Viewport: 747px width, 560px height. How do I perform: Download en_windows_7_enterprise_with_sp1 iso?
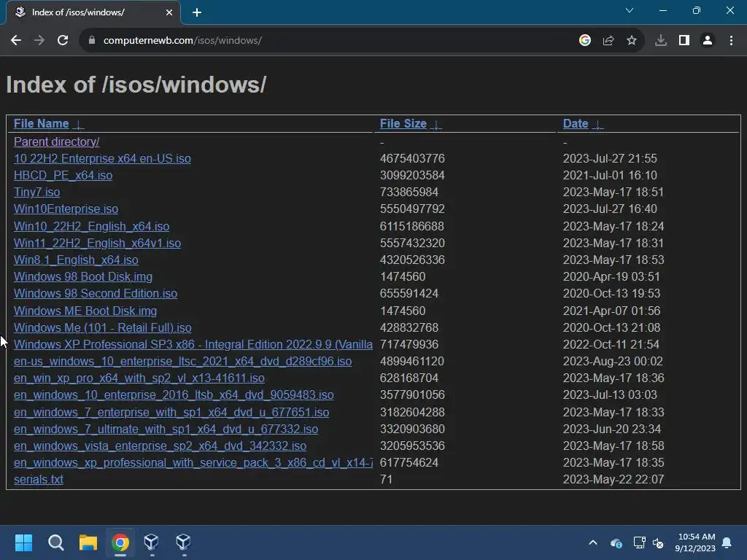pyautogui.click(x=171, y=413)
